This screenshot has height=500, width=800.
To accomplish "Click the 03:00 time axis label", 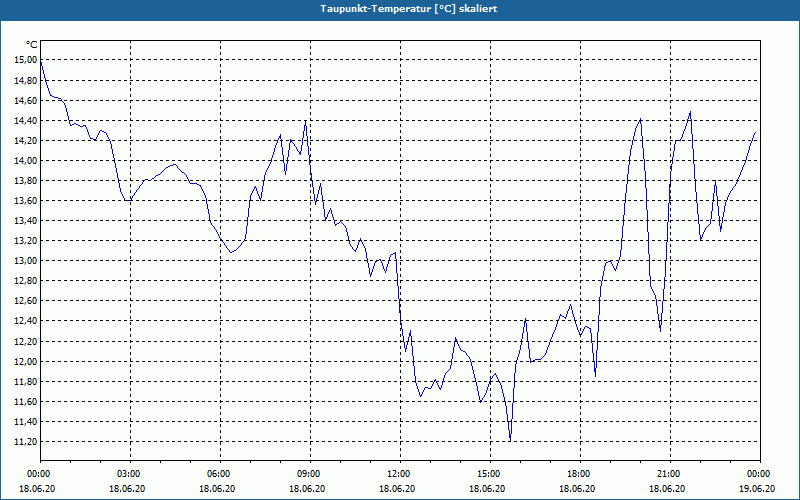I will pyautogui.click(x=131, y=474).
